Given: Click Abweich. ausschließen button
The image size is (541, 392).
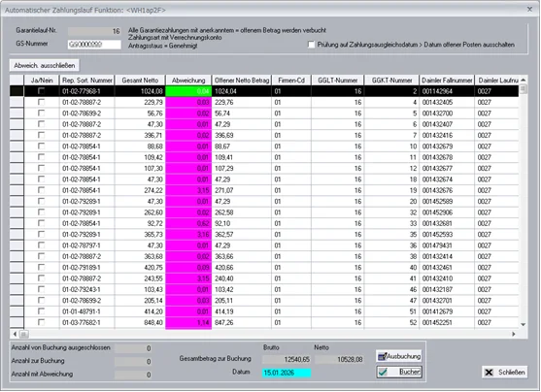Looking at the screenshot, I should 45,65.
